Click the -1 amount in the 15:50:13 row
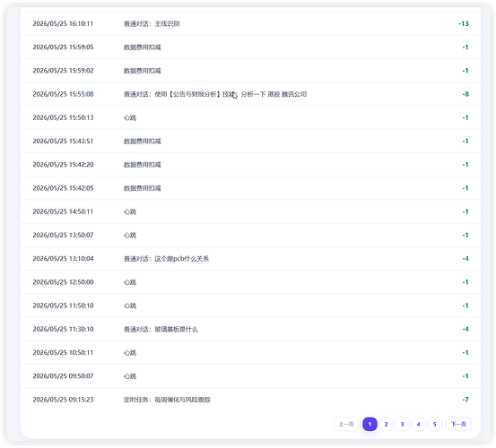 [x=466, y=117]
